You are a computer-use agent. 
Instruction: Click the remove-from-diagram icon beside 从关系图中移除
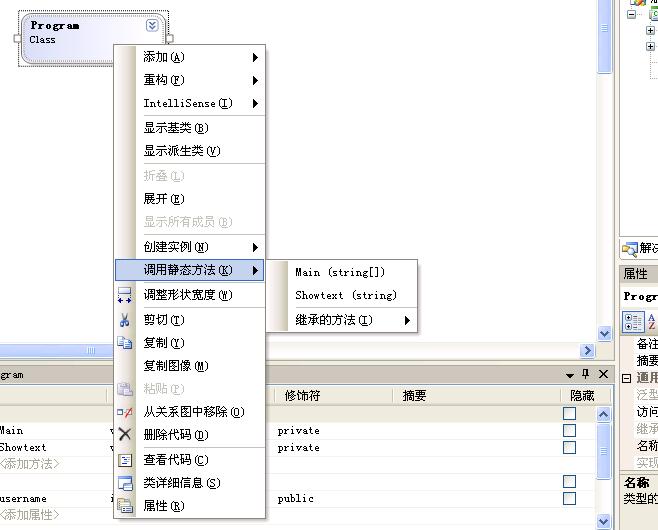coord(125,412)
